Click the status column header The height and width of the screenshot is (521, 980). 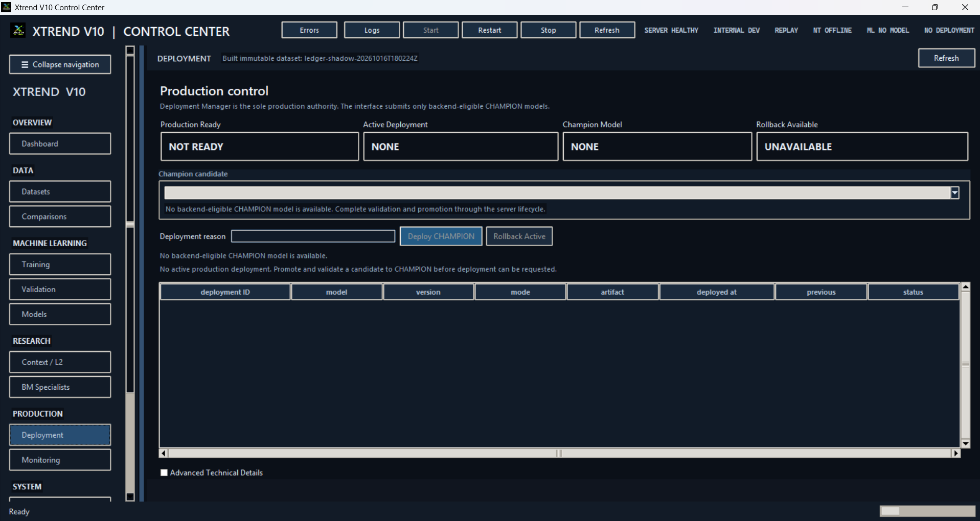tap(913, 292)
